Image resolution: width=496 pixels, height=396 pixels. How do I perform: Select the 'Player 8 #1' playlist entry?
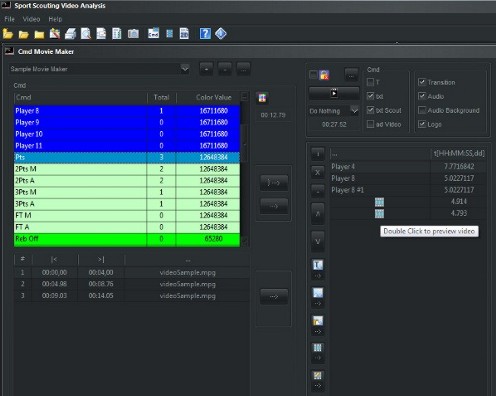coord(407,190)
